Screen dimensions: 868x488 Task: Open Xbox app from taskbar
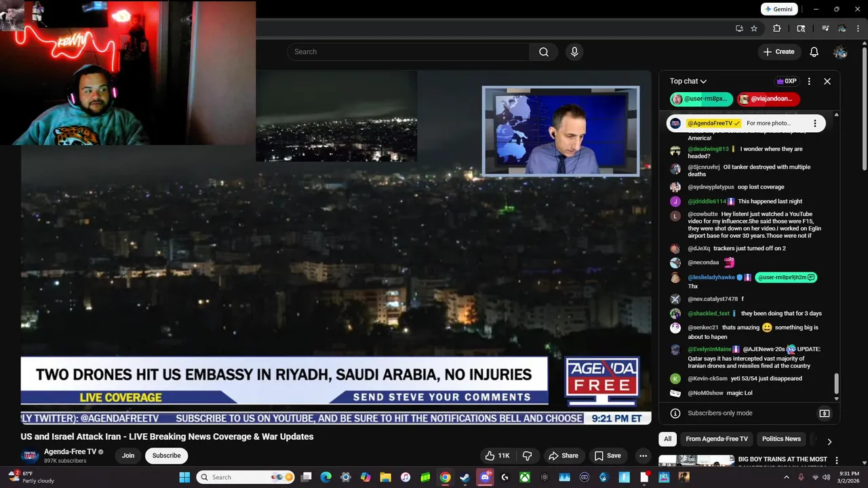[x=524, y=477]
